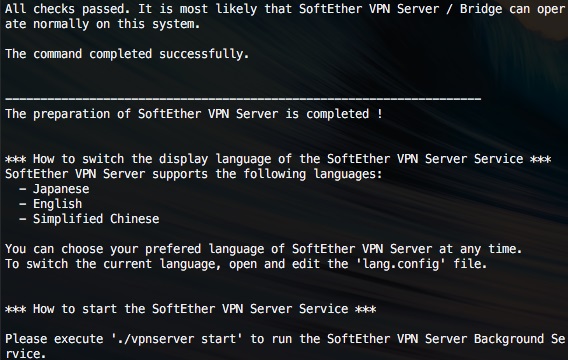Click the line 'To switch the current language, open and edit'

tap(246, 264)
